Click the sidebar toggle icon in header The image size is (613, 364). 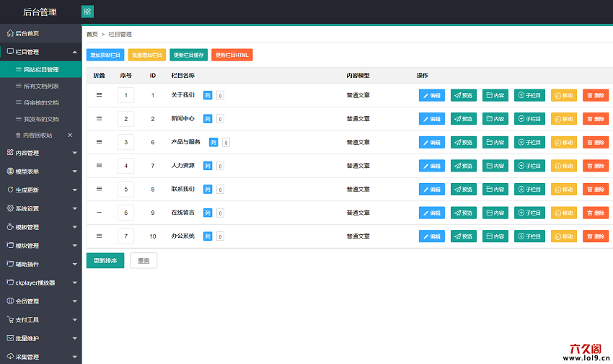(x=87, y=12)
